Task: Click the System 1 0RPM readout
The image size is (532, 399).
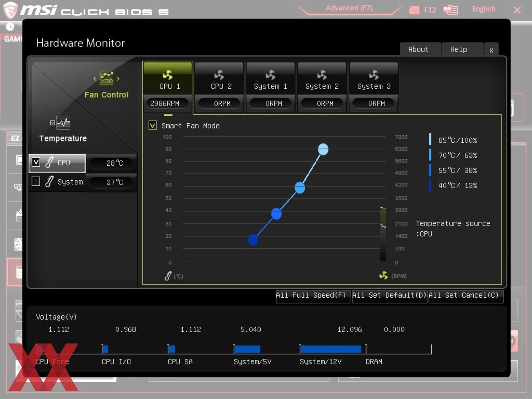Action: (x=270, y=103)
